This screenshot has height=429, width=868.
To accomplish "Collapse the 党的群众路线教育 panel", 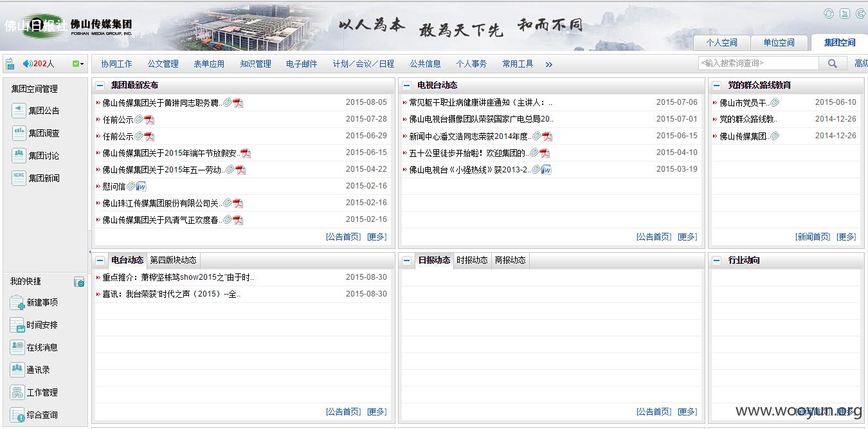I will pos(717,86).
